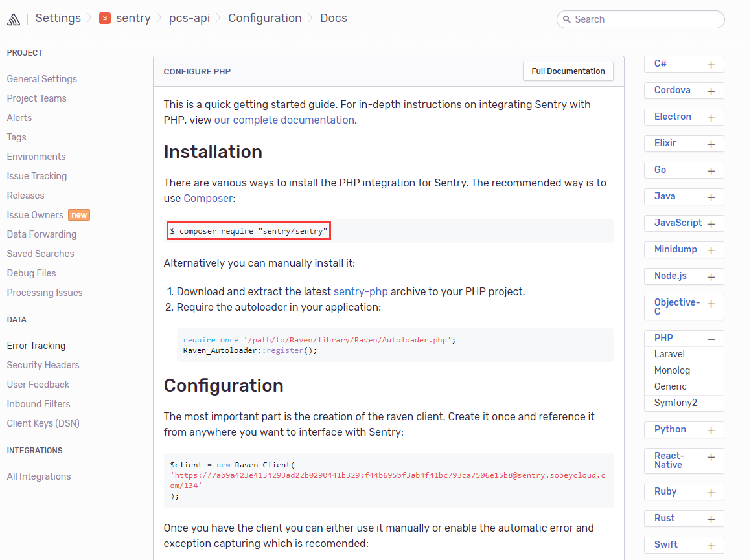Expand the Go platform section
Screen dimensions: 749x560
711,171
